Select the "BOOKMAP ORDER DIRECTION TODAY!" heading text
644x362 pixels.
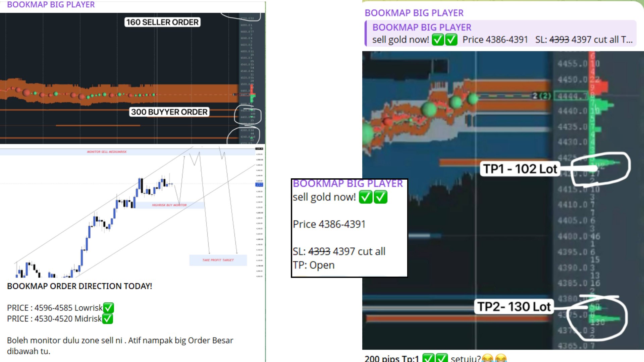[x=79, y=286]
